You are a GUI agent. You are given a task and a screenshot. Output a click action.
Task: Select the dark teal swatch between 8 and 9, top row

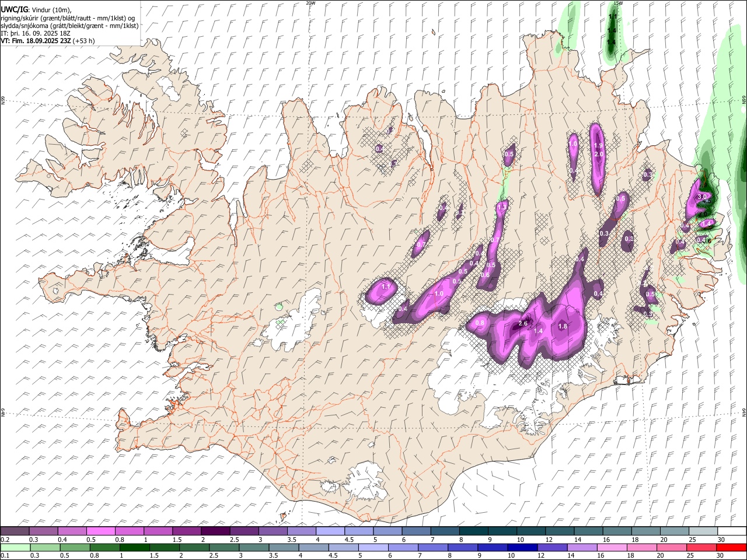point(474,531)
